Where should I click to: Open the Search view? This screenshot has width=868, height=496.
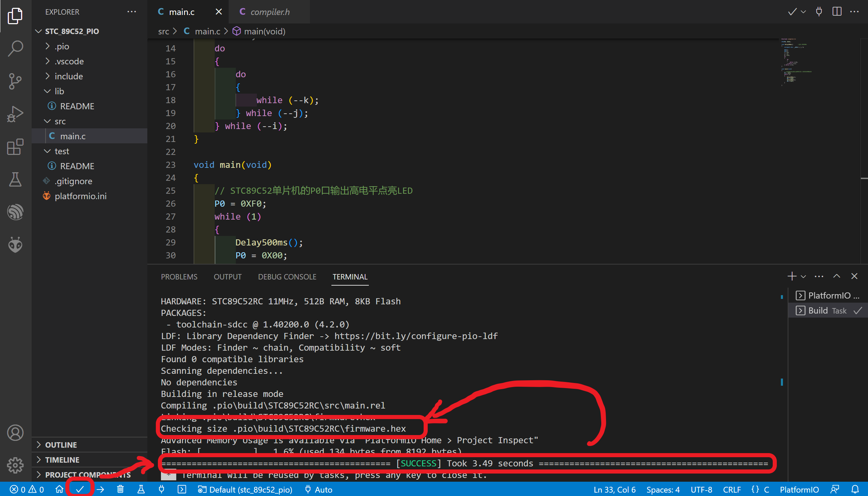coord(15,48)
